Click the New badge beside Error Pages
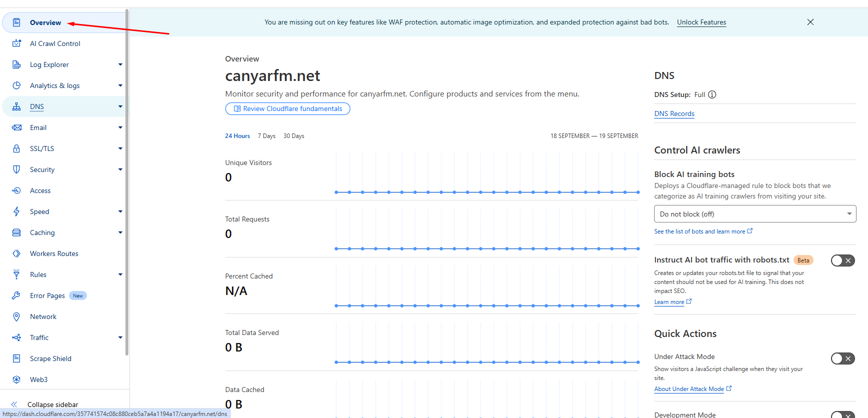 (x=78, y=295)
